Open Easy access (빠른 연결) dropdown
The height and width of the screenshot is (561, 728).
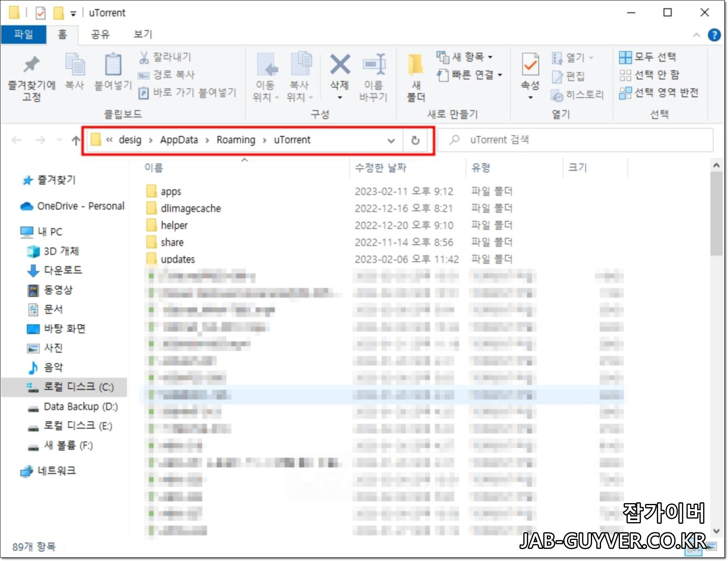click(x=470, y=75)
